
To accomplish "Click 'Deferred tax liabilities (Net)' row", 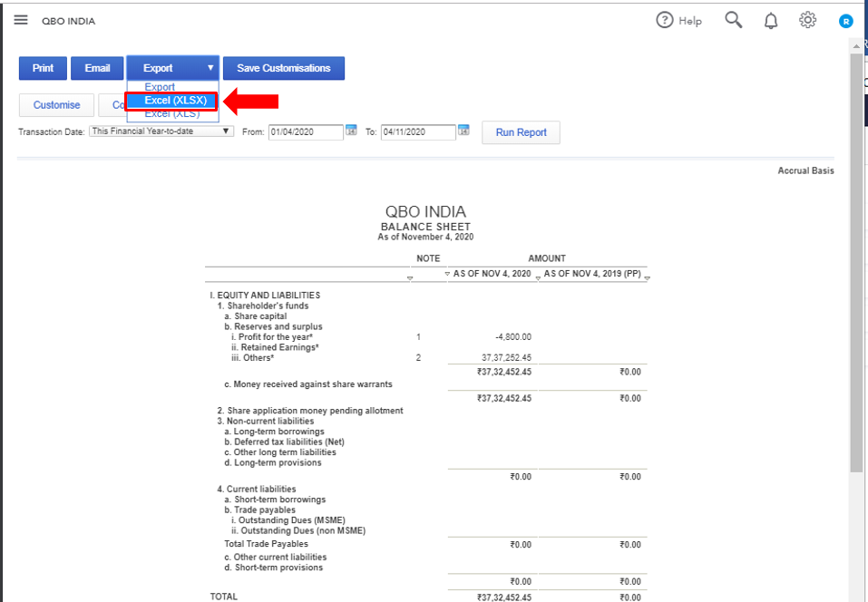I will coord(284,442).
